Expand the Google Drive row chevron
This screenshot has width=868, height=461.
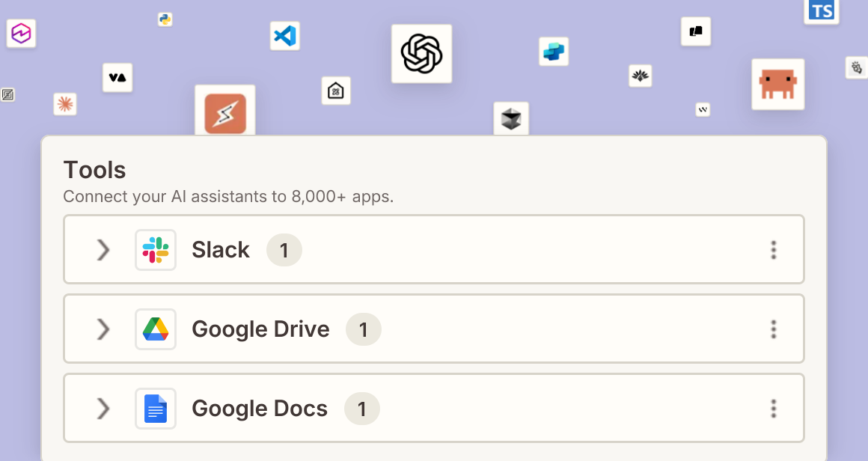click(103, 329)
